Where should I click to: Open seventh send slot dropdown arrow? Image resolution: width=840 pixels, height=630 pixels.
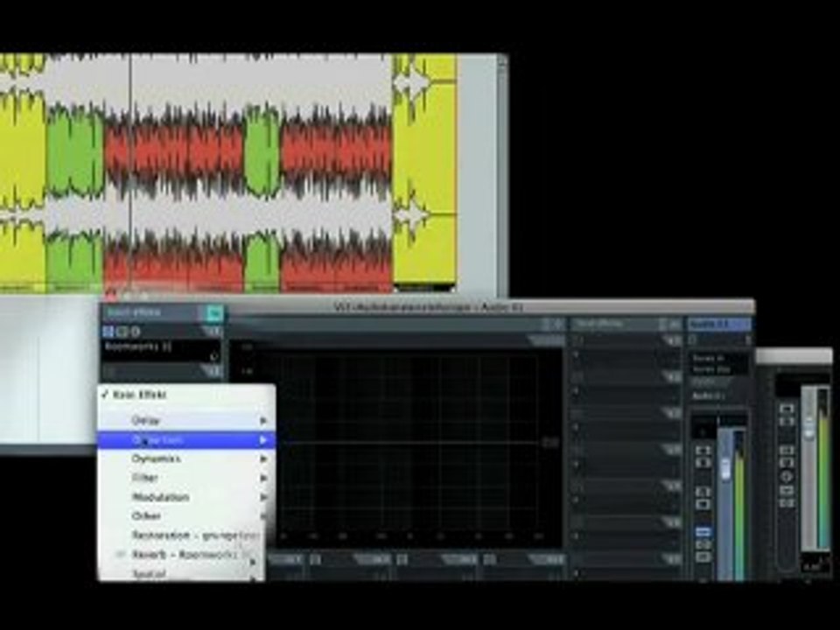pyautogui.click(x=671, y=558)
